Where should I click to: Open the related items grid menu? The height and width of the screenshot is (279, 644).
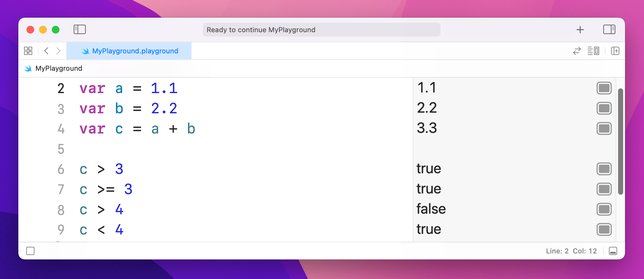[28, 51]
